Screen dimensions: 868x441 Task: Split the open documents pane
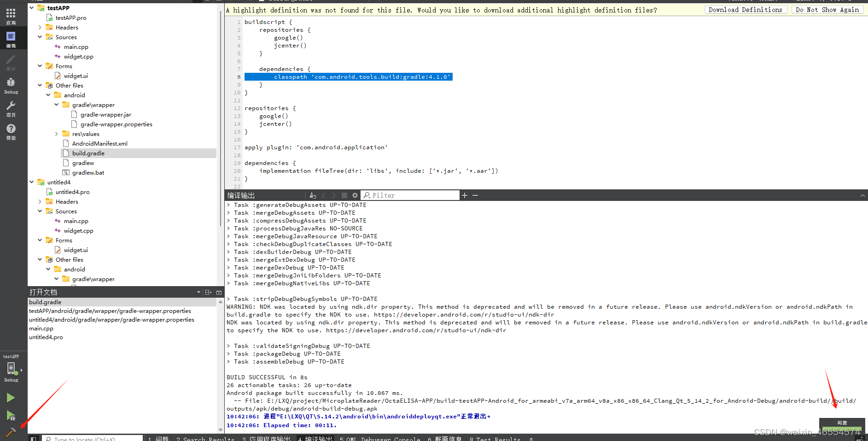(x=208, y=292)
